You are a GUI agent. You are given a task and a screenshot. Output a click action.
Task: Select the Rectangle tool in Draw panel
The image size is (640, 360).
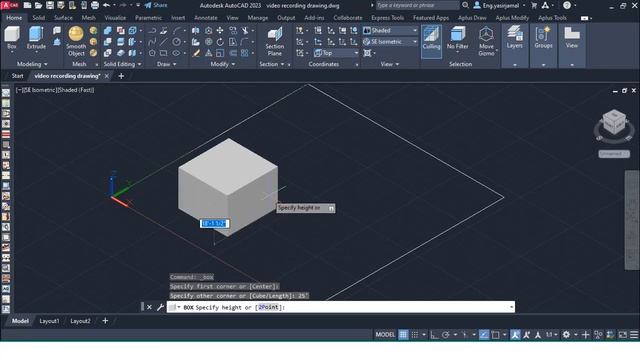tap(163, 53)
